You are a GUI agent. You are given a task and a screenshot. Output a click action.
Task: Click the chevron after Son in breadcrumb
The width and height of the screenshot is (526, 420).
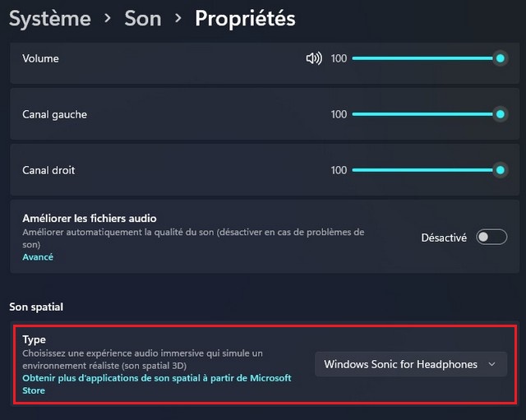(178, 18)
